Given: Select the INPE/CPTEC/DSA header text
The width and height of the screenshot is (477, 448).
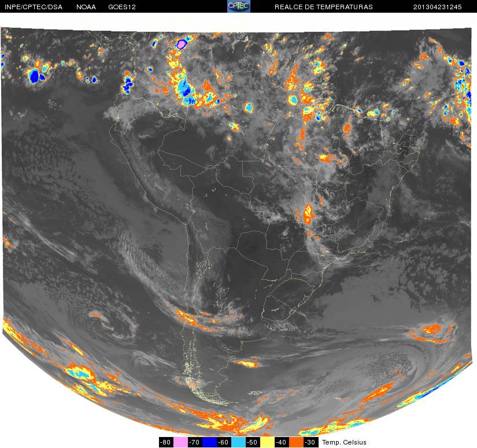Looking at the screenshot, I should pos(34,7).
